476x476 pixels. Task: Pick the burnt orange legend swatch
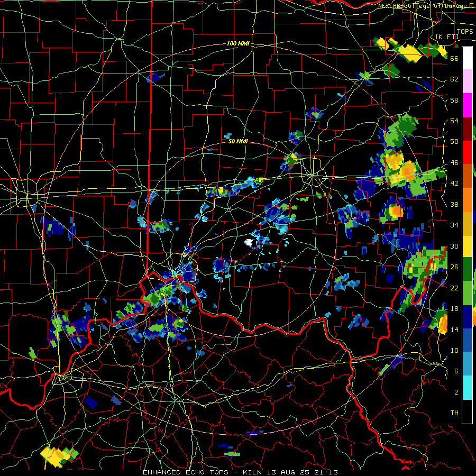click(467, 176)
